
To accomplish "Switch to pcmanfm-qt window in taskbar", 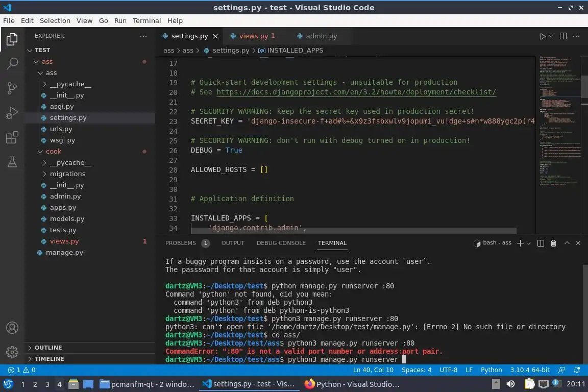I will (x=147, y=384).
